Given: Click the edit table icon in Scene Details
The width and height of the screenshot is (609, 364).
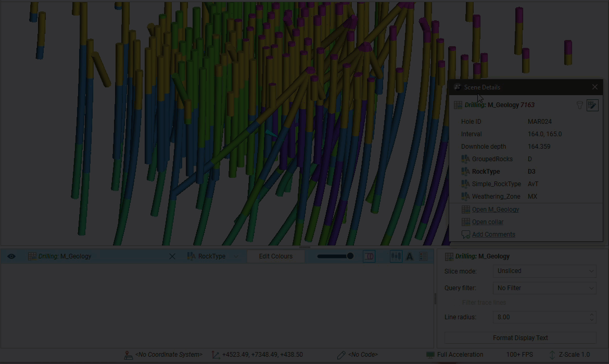Looking at the screenshot, I should pyautogui.click(x=593, y=105).
